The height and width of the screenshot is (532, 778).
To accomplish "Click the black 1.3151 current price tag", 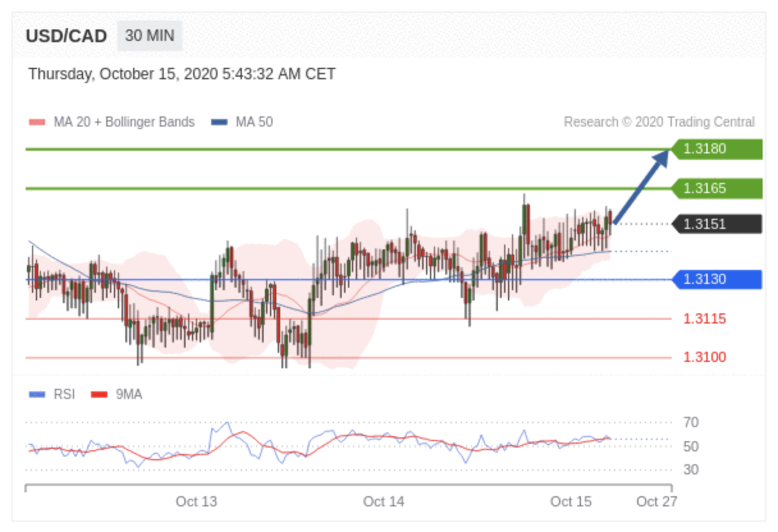I will 717,224.
